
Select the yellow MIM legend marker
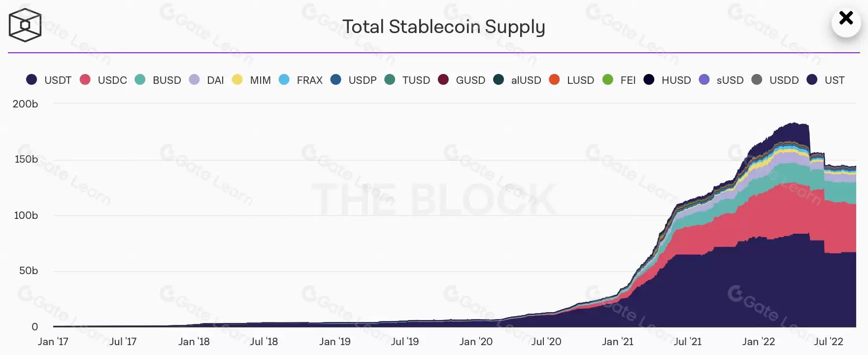click(x=237, y=79)
